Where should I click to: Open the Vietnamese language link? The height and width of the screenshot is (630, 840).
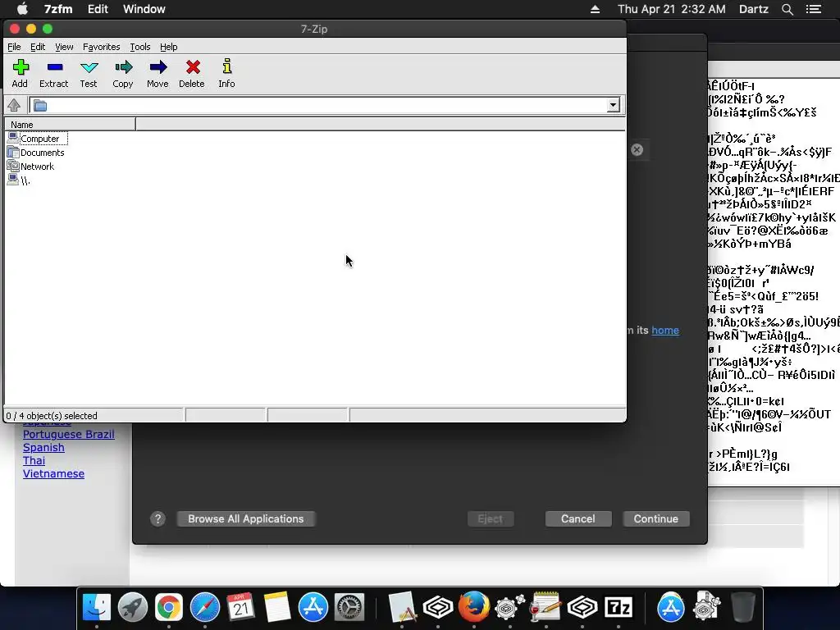[53, 474]
